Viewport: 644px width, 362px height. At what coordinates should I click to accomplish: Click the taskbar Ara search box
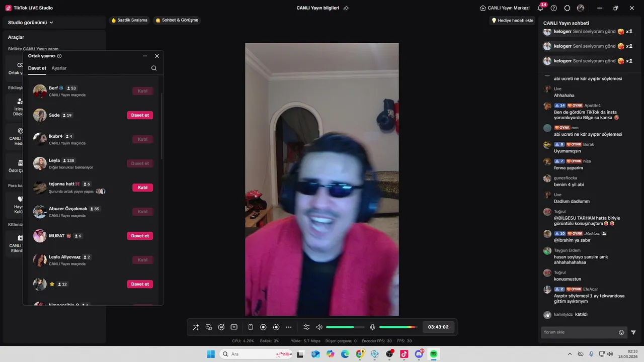coord(255,354)
